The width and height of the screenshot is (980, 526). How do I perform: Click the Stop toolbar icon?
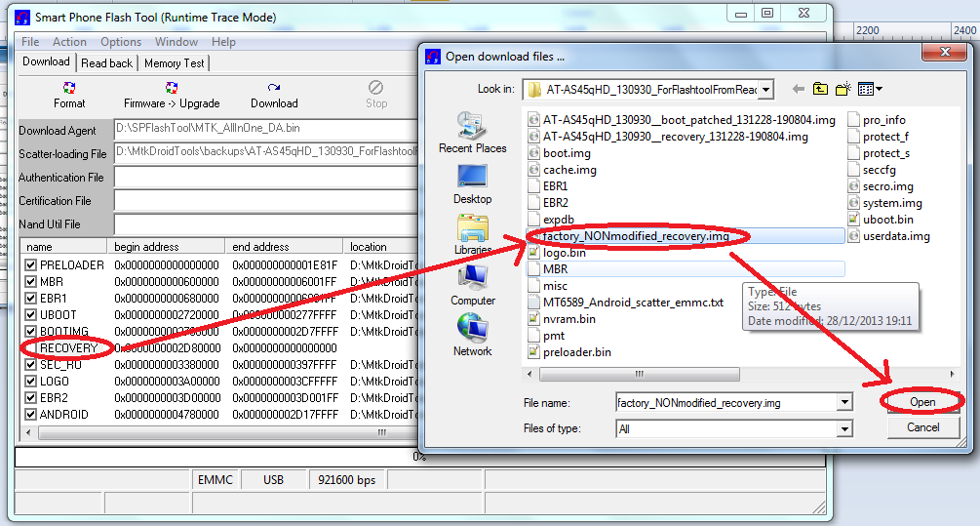[x=375, y=88]
